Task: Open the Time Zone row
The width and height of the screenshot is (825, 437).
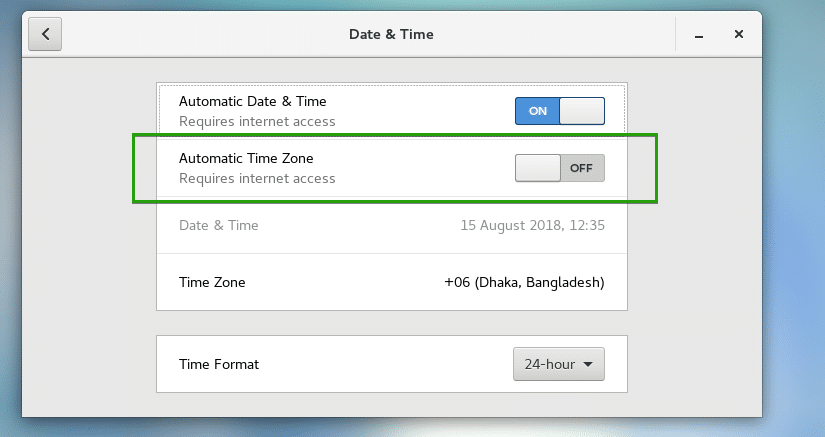Action: (x=392, y=282)
